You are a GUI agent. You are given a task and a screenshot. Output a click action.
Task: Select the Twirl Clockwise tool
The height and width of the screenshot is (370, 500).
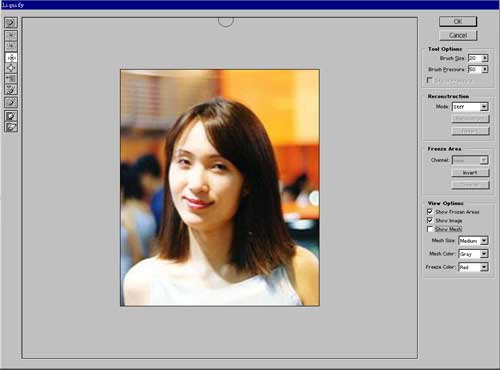tap(11, 35)
